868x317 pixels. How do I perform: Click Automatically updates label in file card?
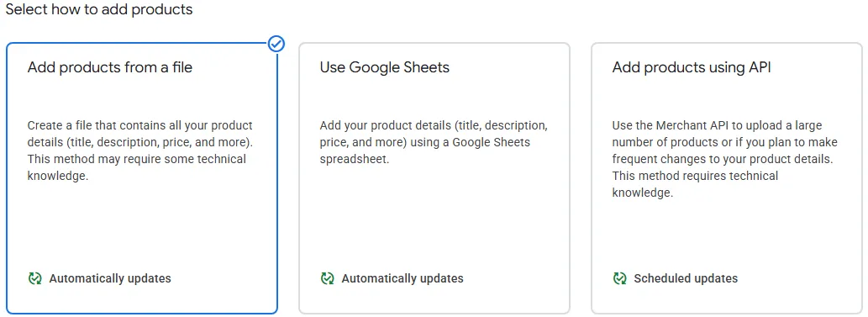(x=110, y=278)
